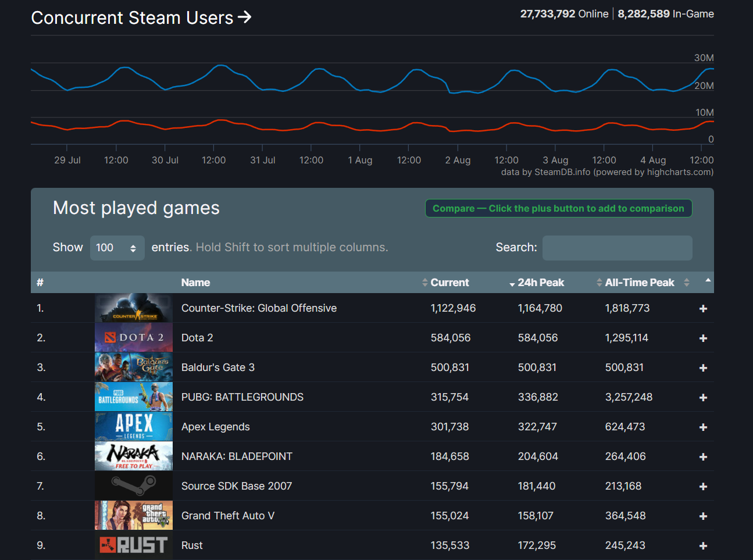753x560 pixels.
Task: Open Source SDK Base 2007 page
Action: (x=237, y=486)
